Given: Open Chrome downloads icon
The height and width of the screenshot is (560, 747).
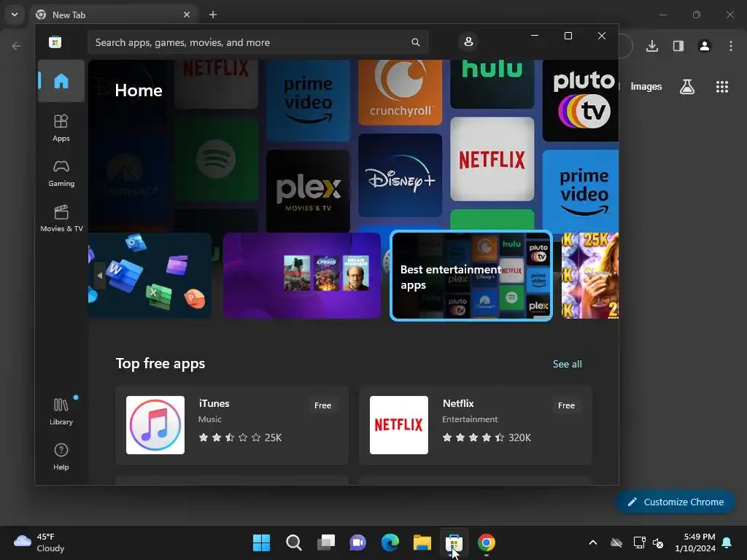Looking at the screenshot, I should [652, 46].
